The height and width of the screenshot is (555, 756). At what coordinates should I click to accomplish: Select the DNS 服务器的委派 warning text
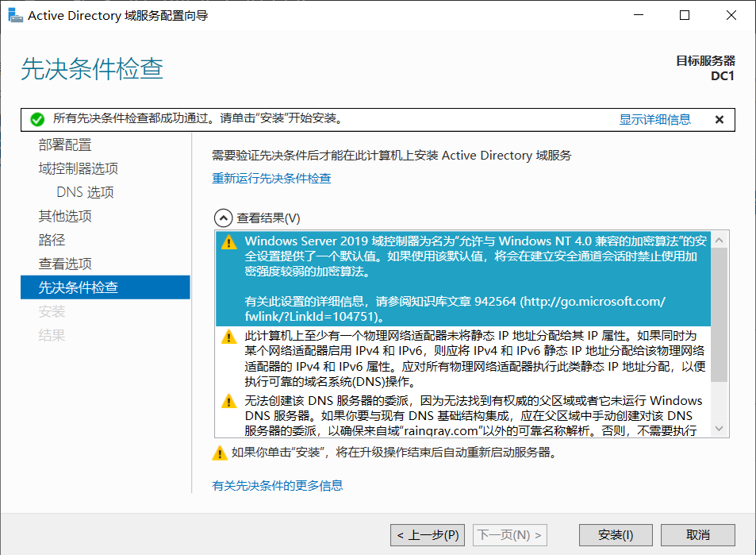click(474, 415)
